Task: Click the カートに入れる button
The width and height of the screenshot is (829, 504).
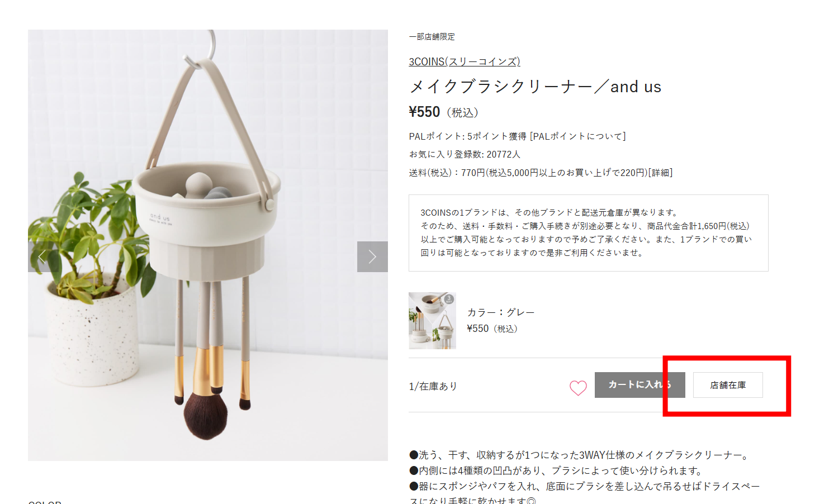Action: (x=639, y=385)
